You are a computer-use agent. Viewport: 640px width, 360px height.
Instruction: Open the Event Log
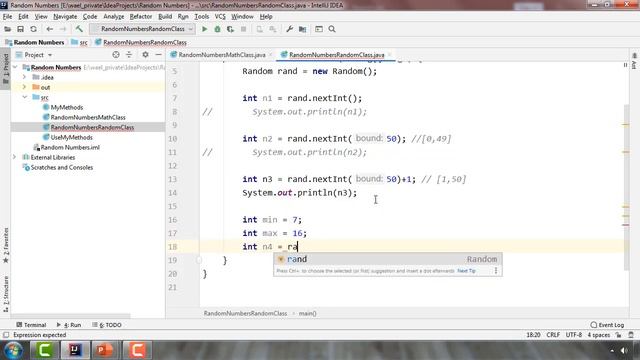coord(607,325)
